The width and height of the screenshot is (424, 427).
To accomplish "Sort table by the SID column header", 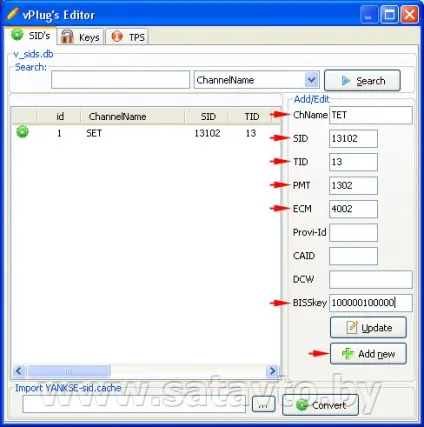I will (x=208, y=116).
